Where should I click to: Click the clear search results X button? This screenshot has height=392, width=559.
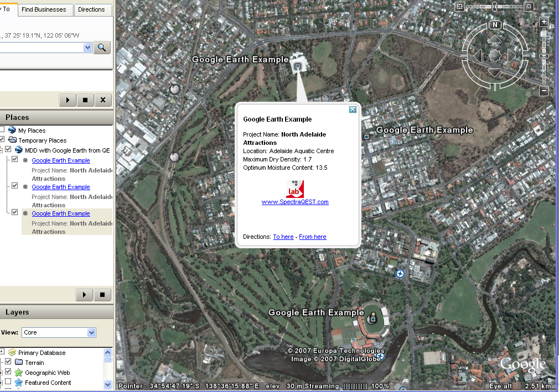pos(103,100)
